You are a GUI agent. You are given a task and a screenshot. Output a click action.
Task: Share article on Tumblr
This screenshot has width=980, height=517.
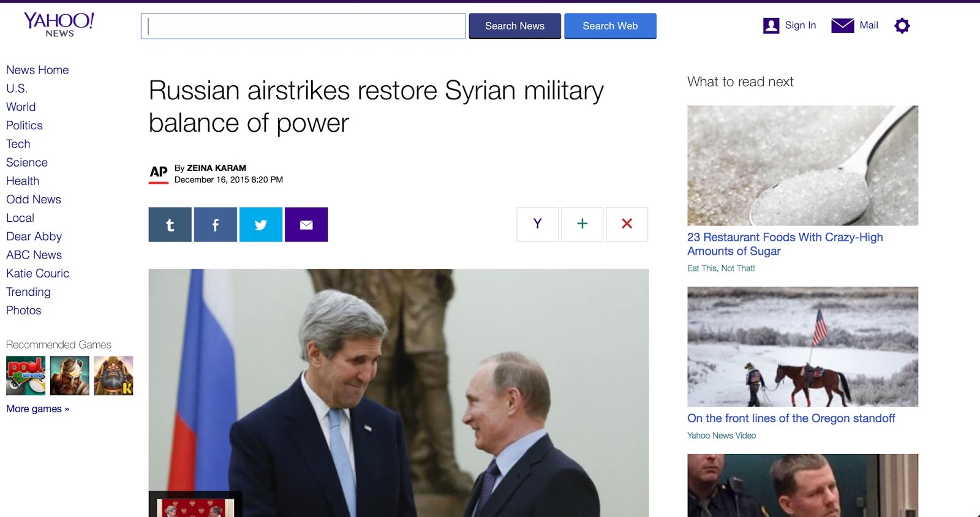(x=170, y=225)
